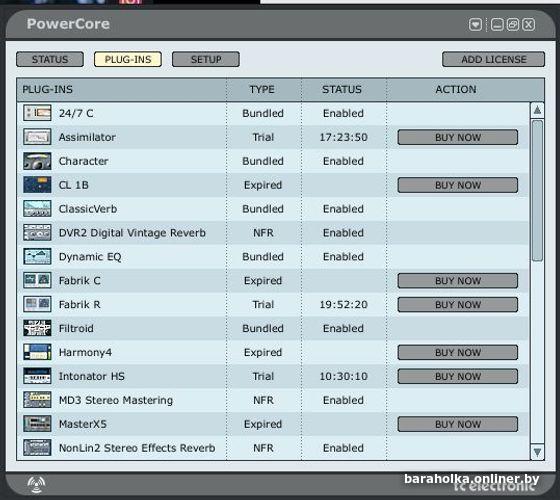
Task: Click the Filtroid plug-in icon
Action: pos(37,328)
